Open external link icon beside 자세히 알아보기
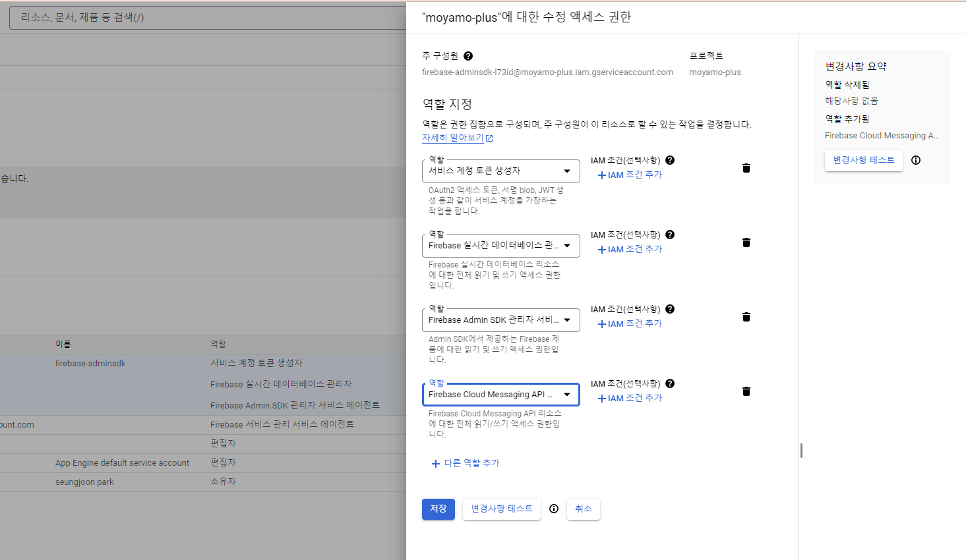The width and height of the screenshot is (966, 560). [489, 138]
